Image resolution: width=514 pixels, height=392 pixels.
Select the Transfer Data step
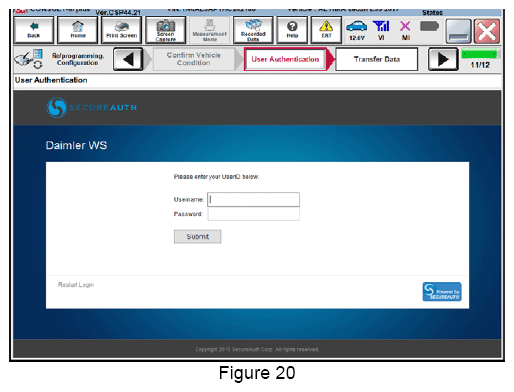click(x=377, y=59)
